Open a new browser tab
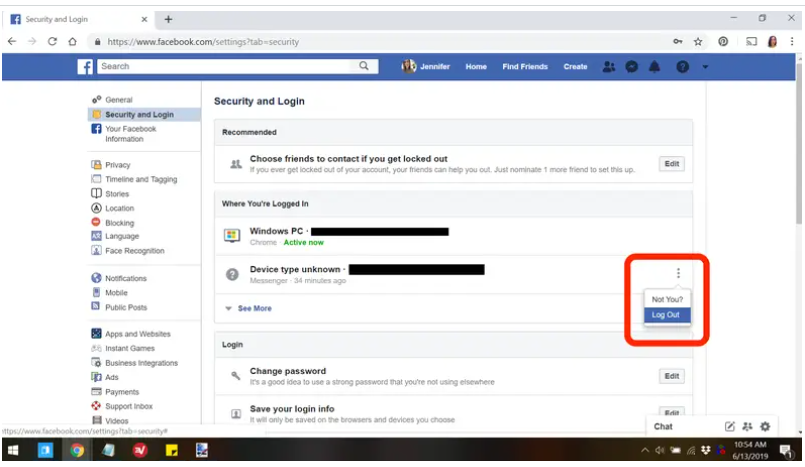Viewport: 805px width, 467px height. [x=168, y=20]
